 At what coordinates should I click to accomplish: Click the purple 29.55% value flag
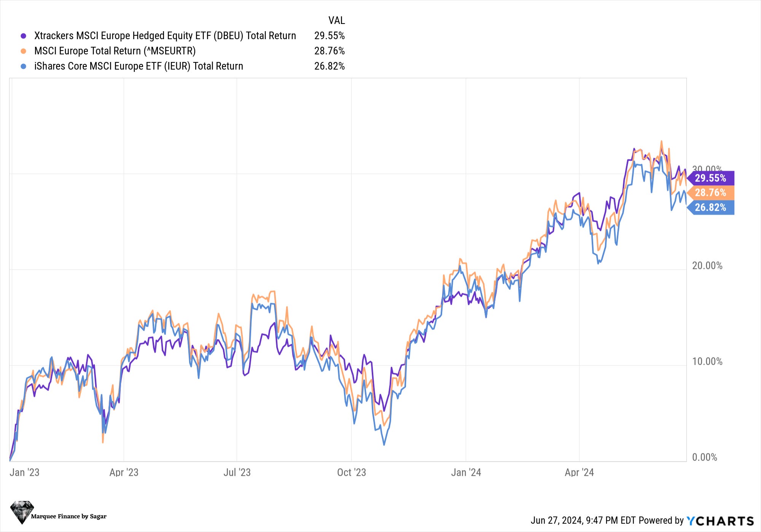pos(710,178)
